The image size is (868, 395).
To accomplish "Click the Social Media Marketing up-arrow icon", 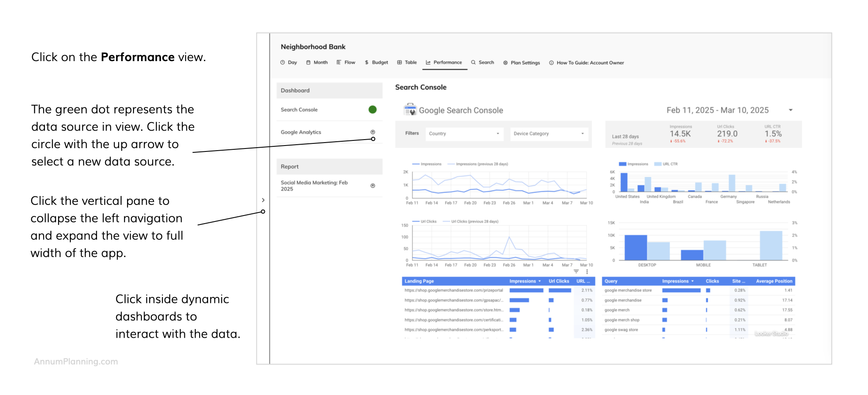I will click(373, 185).
